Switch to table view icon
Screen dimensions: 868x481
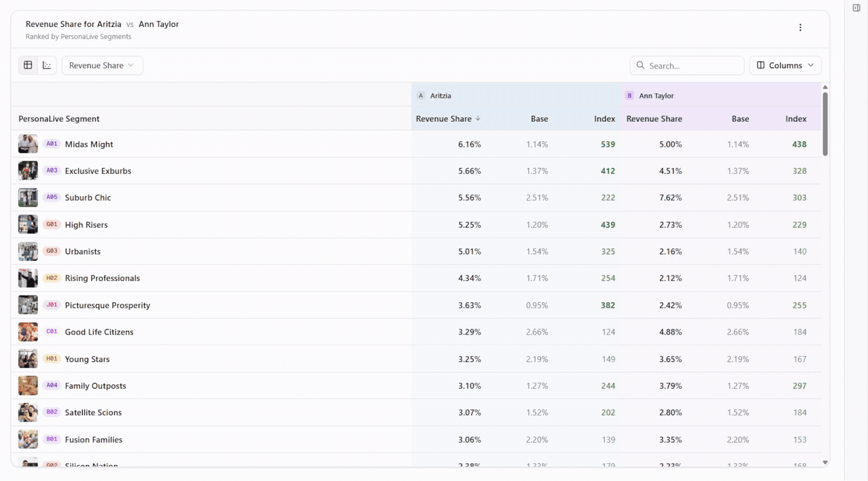click(28, 65)
